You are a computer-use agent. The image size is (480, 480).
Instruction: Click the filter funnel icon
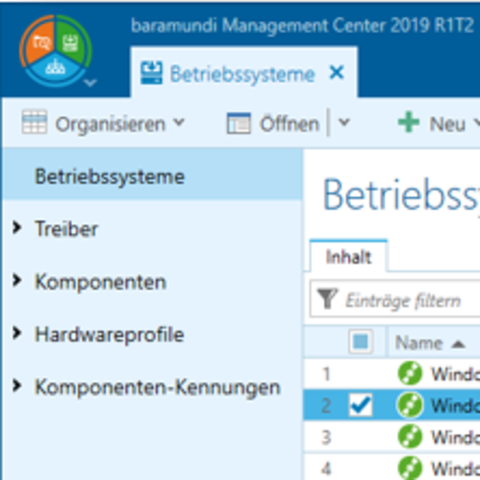(327, 299)
